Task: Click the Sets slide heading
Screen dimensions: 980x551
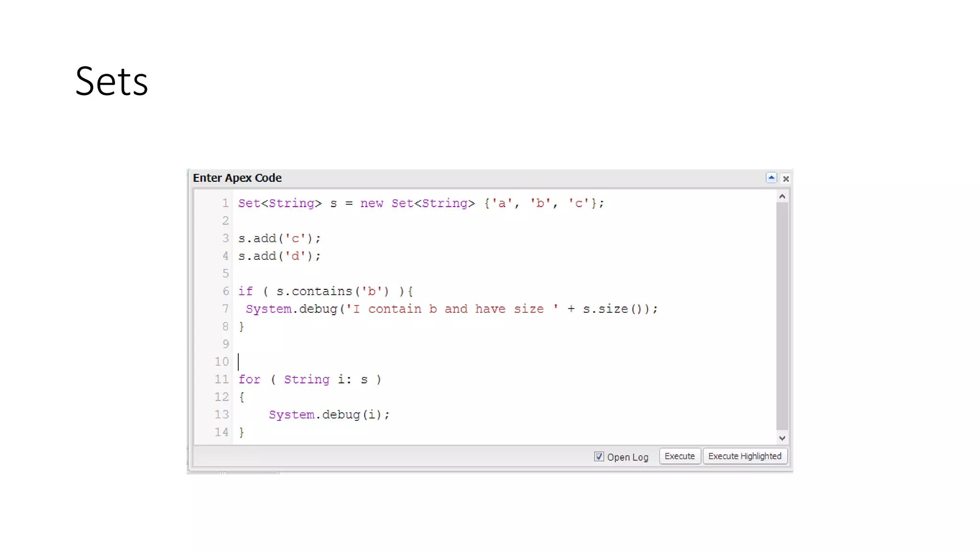Action: (111, 81)
